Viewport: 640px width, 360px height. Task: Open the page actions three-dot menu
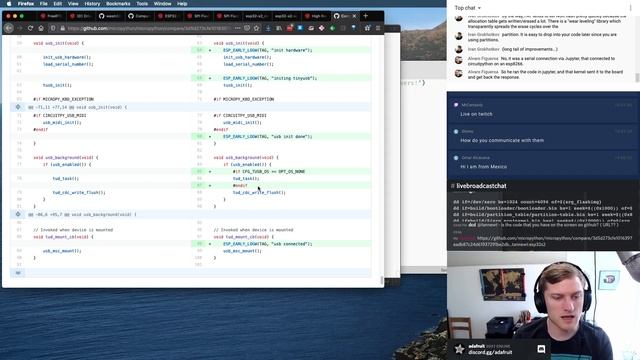point(238,28)
